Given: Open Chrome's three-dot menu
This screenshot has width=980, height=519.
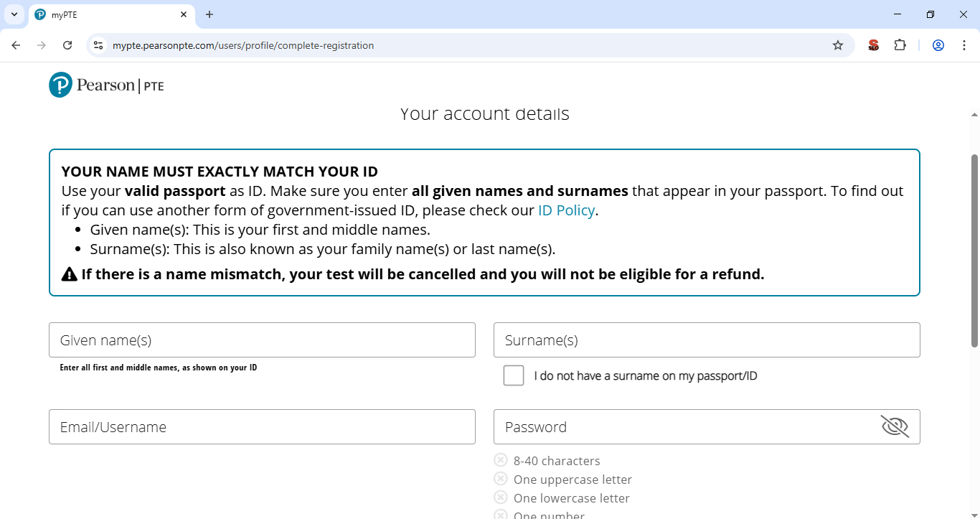Looking at the screenshot, I should (x=964, y=45).
